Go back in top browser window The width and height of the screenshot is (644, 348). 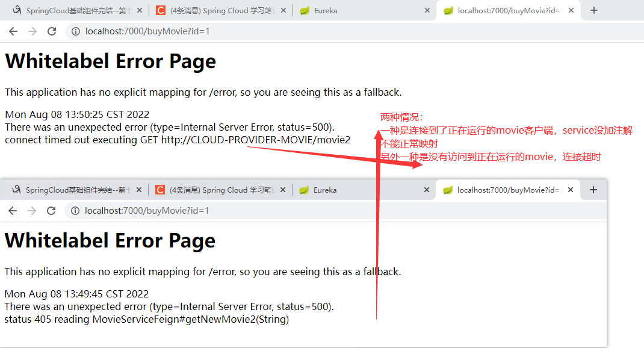tap(13, 31)
